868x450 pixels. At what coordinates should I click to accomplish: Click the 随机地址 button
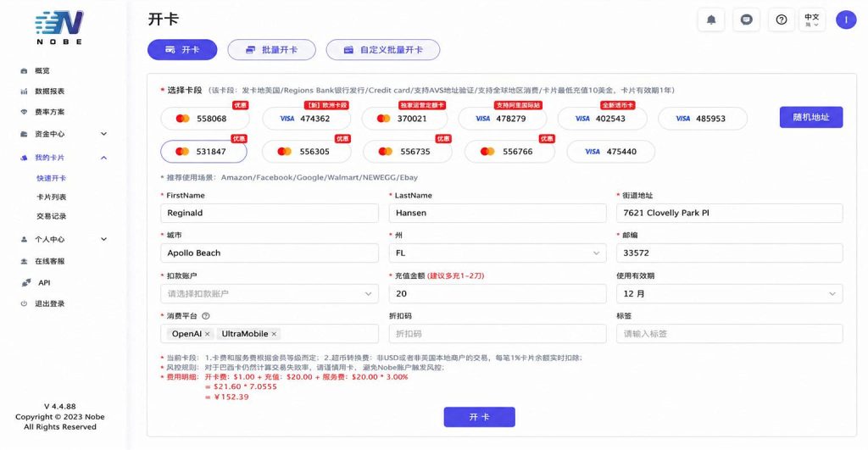(x=811, y=117)
